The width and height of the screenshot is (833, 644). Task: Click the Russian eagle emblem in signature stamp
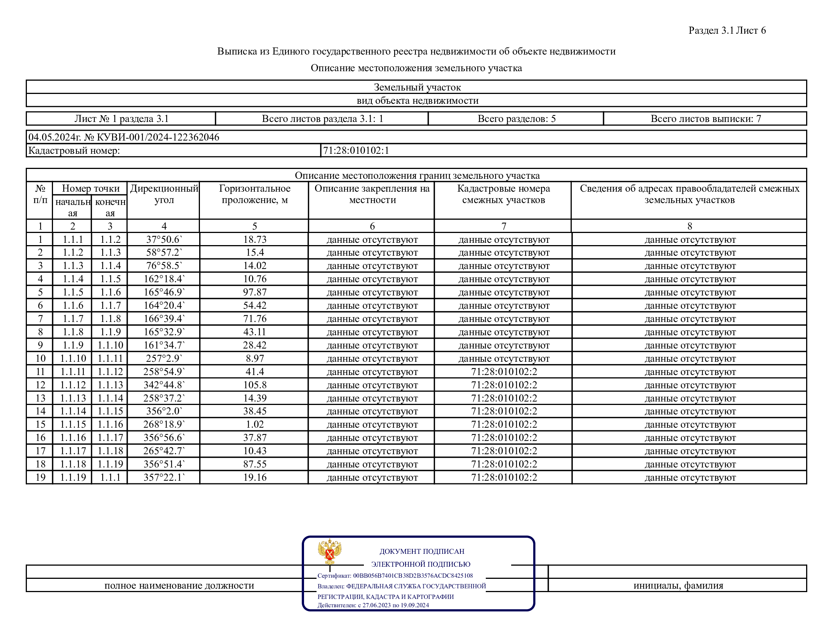click(x=329, y=552)
